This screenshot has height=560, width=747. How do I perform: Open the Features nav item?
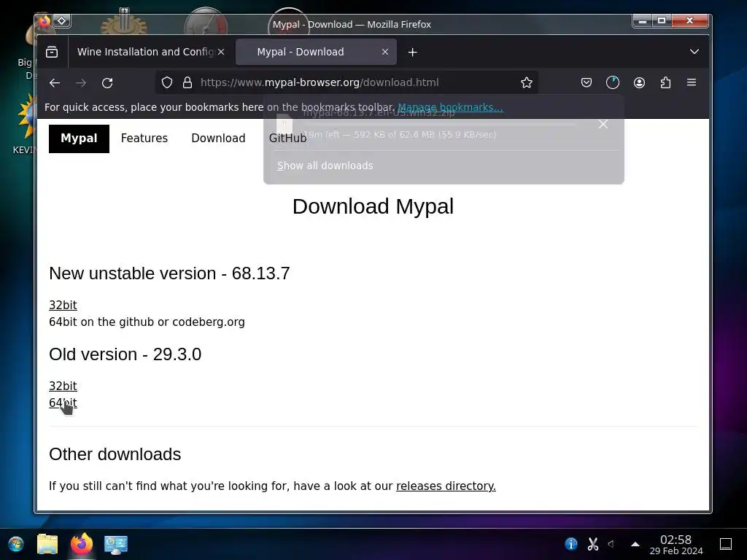pos(144,138)
